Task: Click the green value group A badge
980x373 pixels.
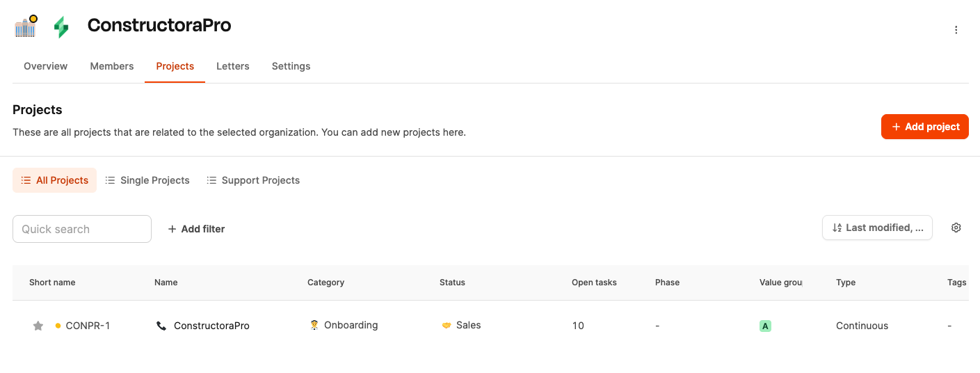Action: 765,326
